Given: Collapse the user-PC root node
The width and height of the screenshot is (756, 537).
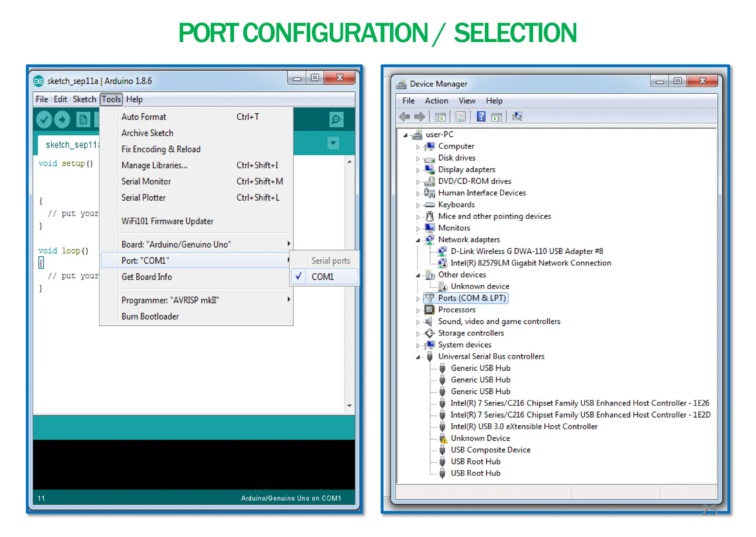Looking at the screenshot, I should tap(405, 135).
